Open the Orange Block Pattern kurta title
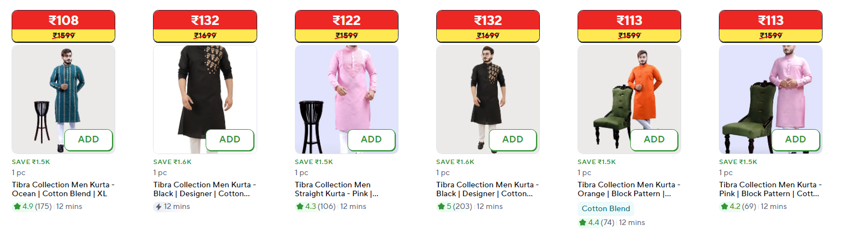This screenshot has height=235, width=868. click(x=629, y=189)
